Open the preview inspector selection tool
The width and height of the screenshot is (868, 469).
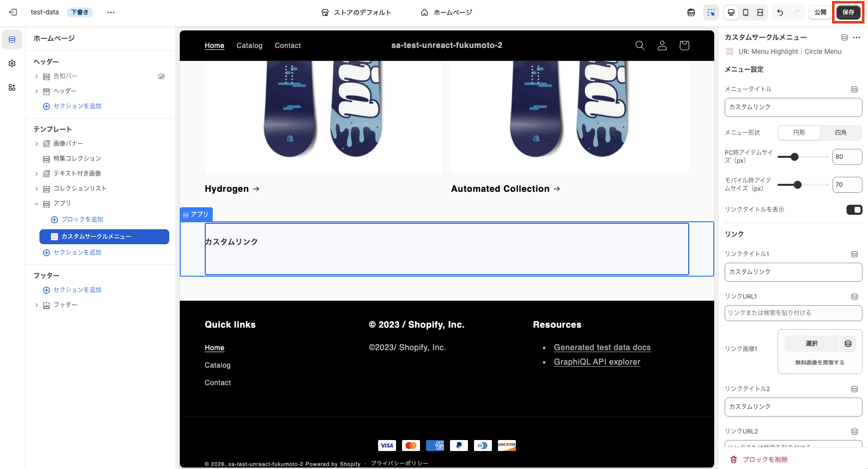711,12
